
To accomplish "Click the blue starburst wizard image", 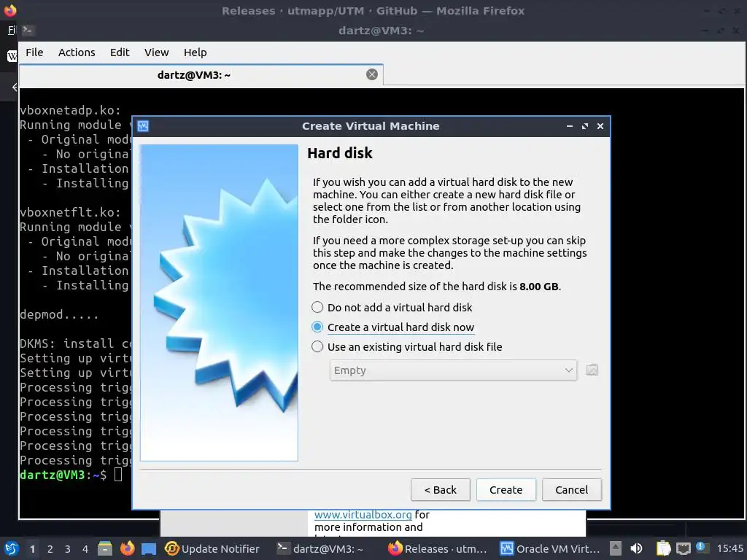I will (x=219, y=303).
